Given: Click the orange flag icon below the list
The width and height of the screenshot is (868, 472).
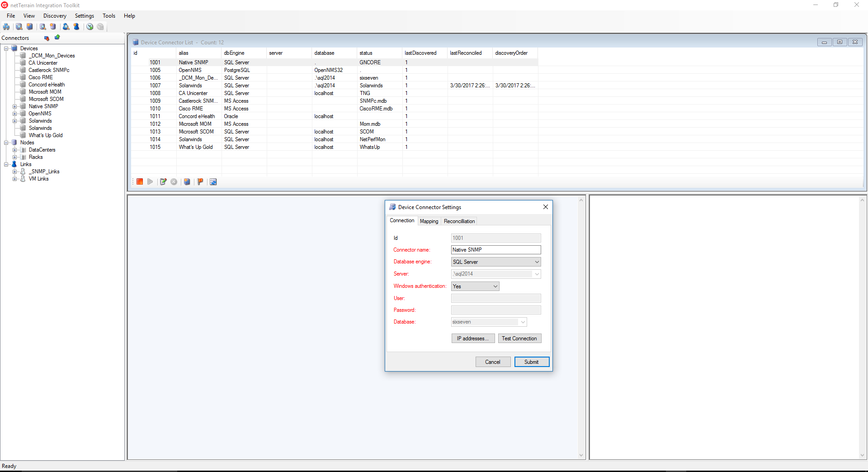Looking at the screenshot, I should pos(200,182).
